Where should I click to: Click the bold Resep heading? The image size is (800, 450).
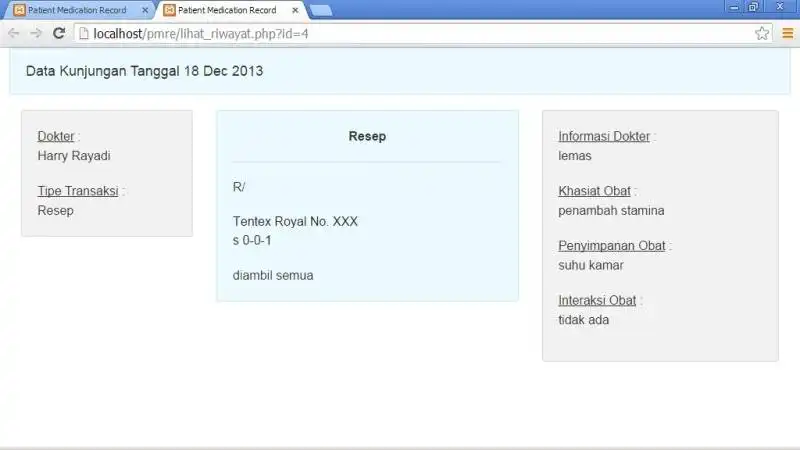(367, 136)
